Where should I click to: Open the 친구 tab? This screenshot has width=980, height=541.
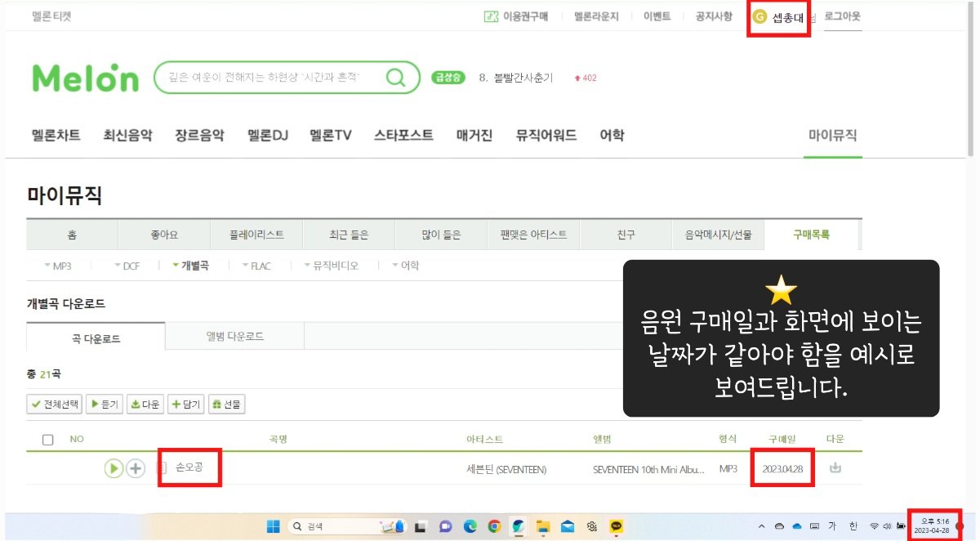coord(626,235)
